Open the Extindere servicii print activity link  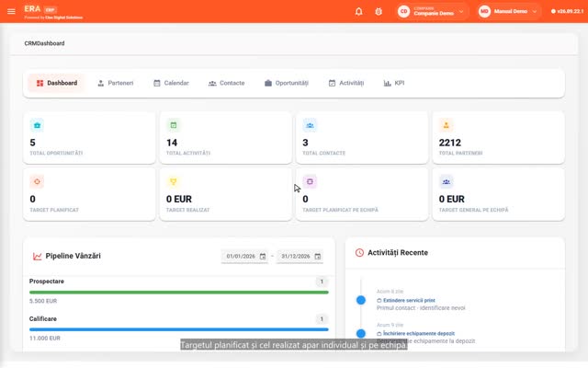pyautogui.click(x=406, y=301)
